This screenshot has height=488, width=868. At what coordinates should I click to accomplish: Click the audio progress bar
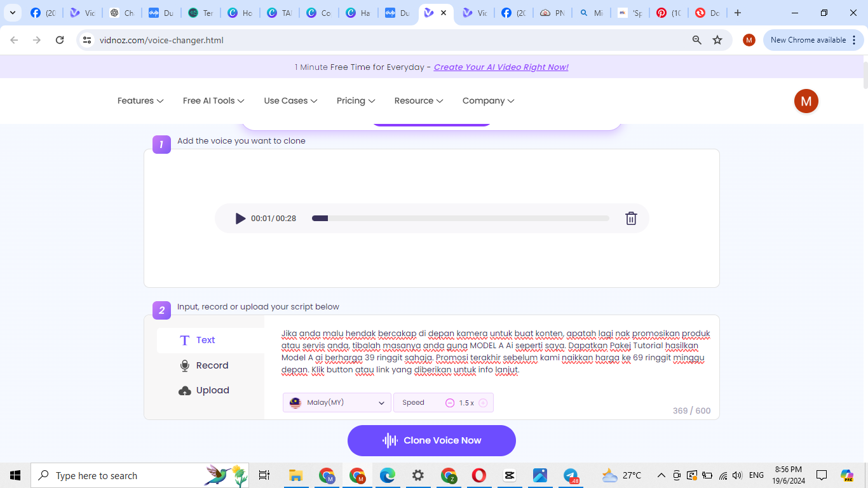[461, 219]
